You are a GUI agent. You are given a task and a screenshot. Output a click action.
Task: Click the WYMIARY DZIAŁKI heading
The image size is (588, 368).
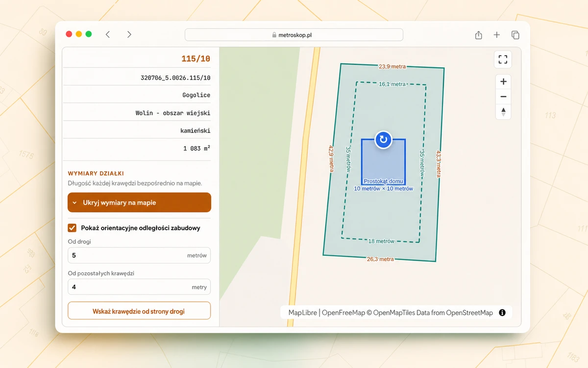point(96,173)
